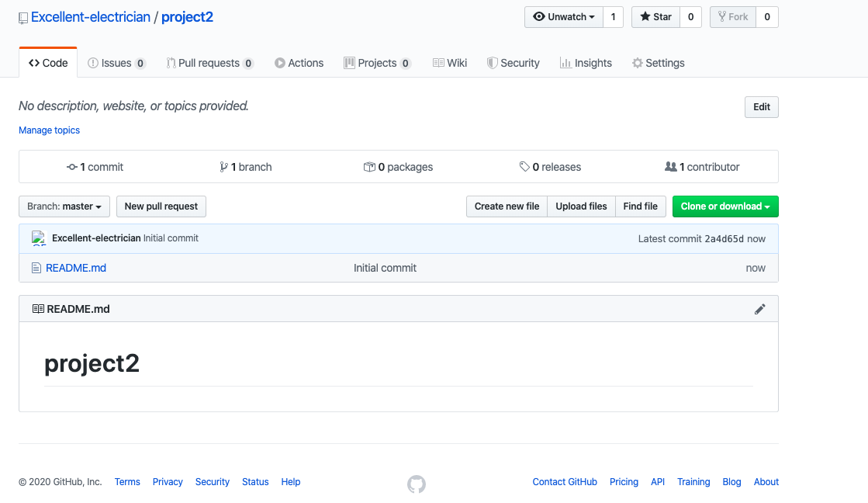Click the Fork button
This screenshot has width=868, height=503.
[733, 17]
